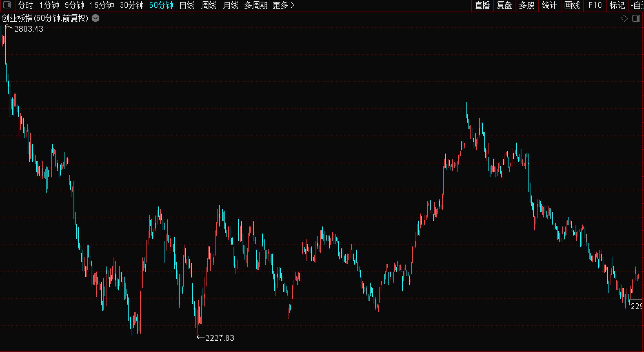644x352 pixels.
Task: Activate the 画线 drawing tool
Action: 572,5
